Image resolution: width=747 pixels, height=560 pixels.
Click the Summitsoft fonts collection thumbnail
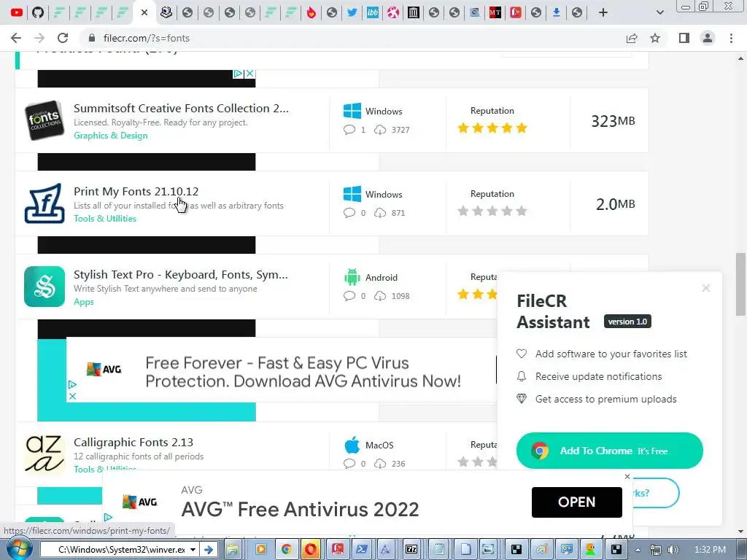[44, 120]
